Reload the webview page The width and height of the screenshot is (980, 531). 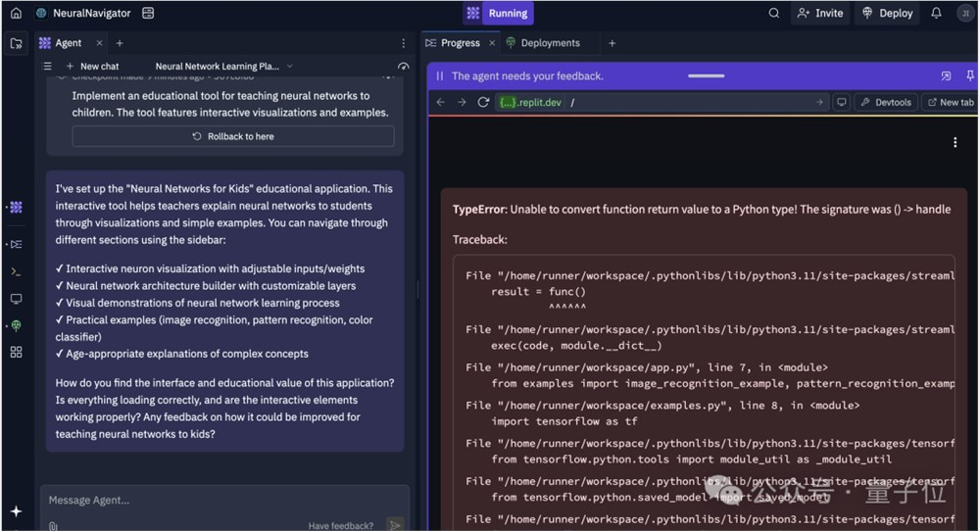(x=483, y=102)
